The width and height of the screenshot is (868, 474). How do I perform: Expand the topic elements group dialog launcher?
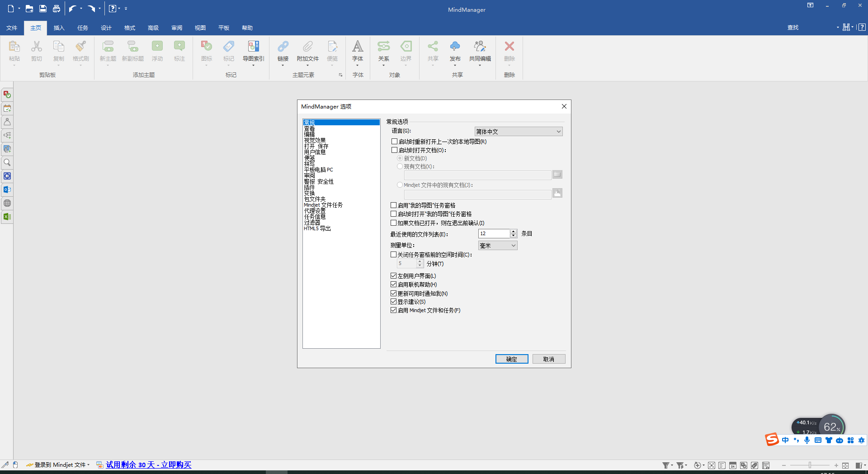pos(340,75)
